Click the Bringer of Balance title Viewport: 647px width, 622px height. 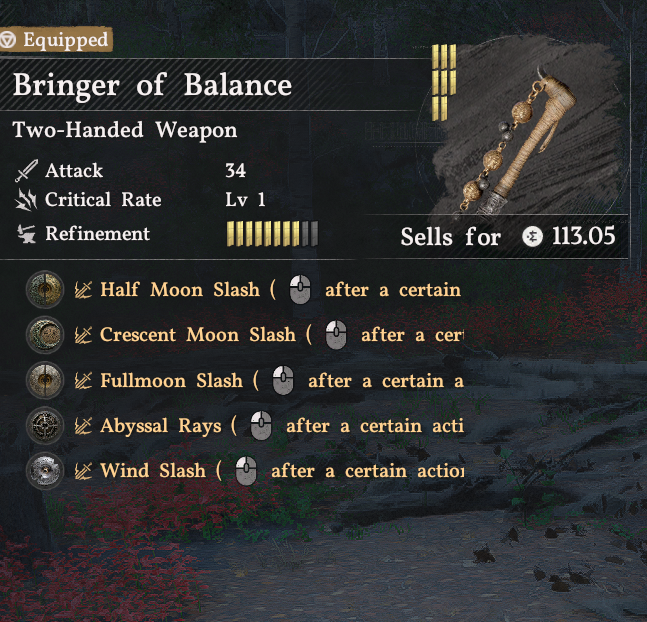[x=152, y=85]
